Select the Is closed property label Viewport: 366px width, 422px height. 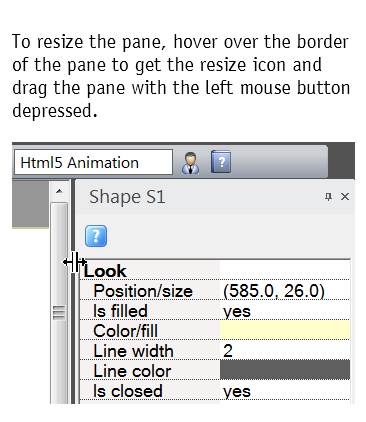pyautogui.click(x=128, y=391)
